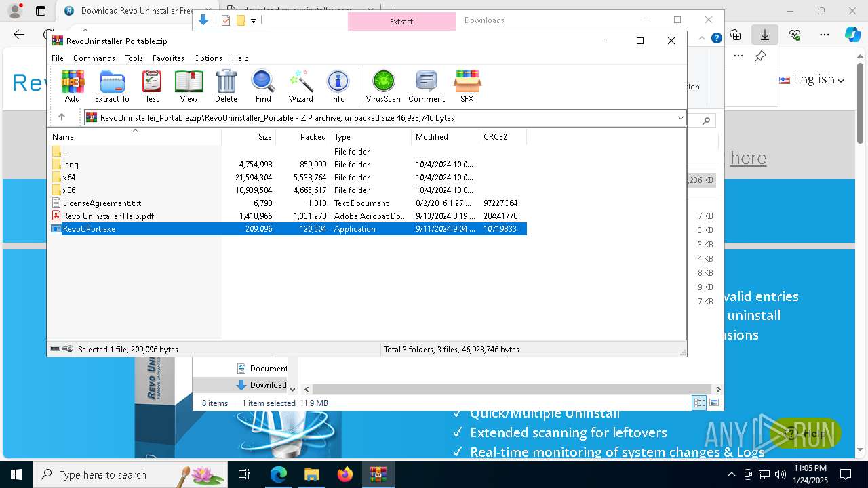Click the Extract tab in Explorer ribbon
Image resolution: width=868 pixels, height=488 pixels.
click(x=401, y=21)
